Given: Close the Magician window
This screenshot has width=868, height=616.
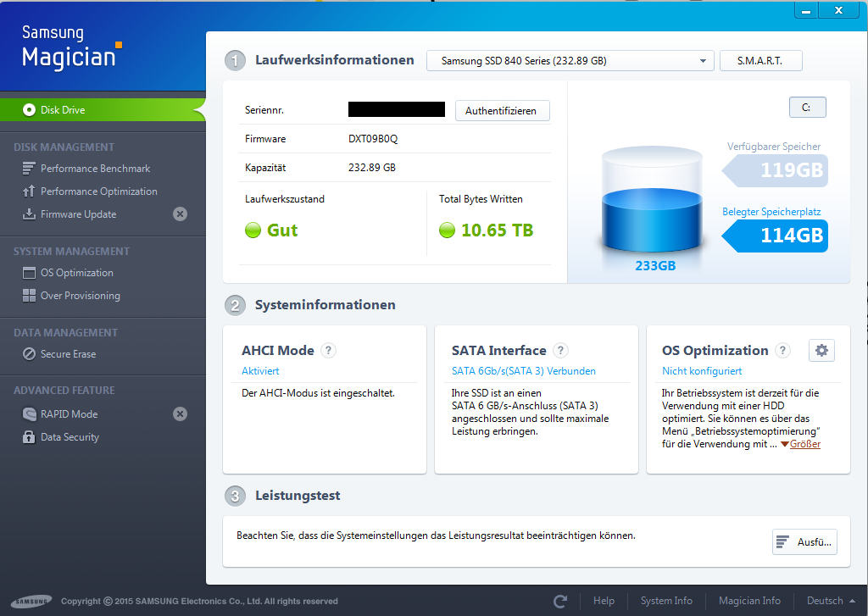Looking at the screenshot, I should (838, 10).
